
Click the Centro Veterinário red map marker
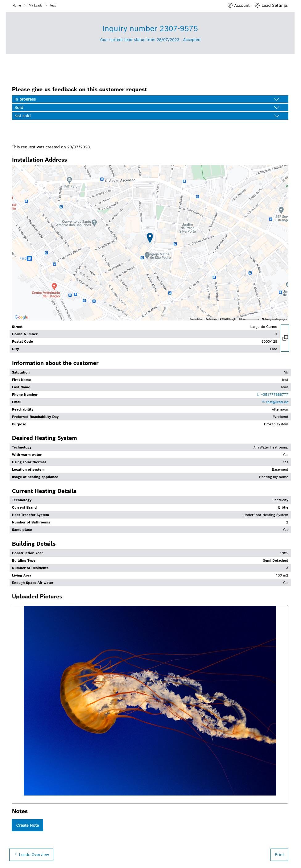pyautogui.click(x=54, y=287)
